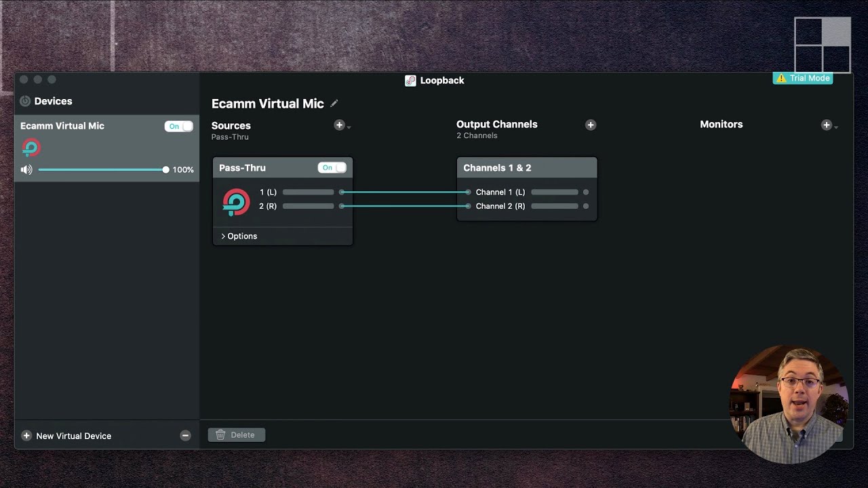Click the Channel 1 (L) level meter
Image resolution: width=868 pixels, height=488 pixels.
(555, 192)
